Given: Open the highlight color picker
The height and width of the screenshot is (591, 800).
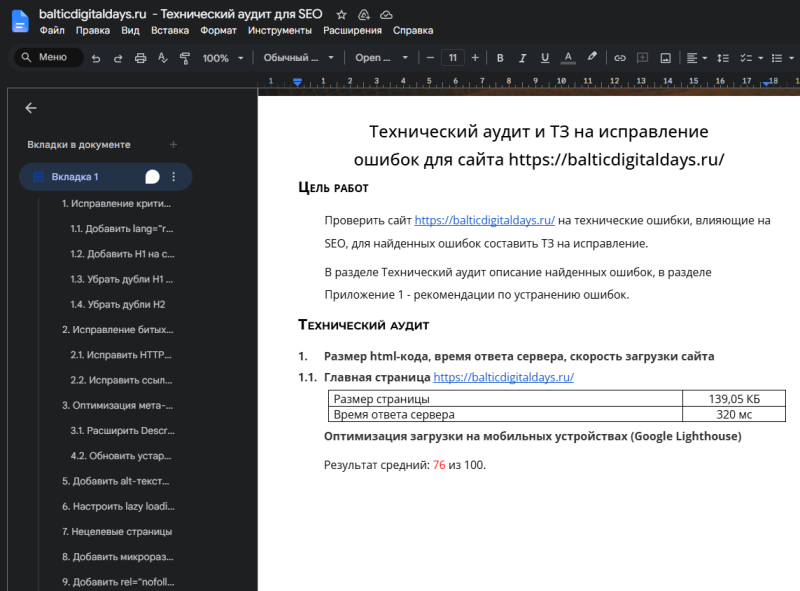Looking at the screenshot, I should (591, 57).
